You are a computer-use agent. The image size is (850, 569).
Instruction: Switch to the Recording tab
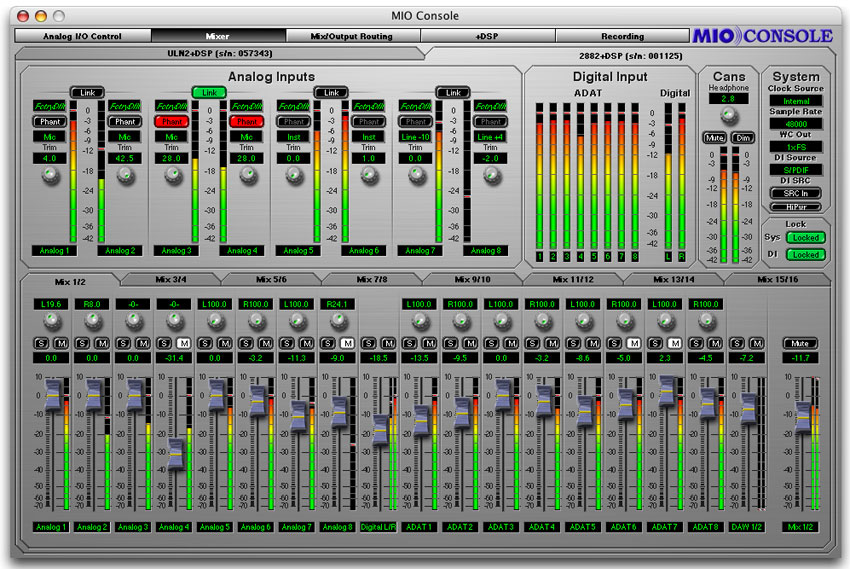click(622, 36)
